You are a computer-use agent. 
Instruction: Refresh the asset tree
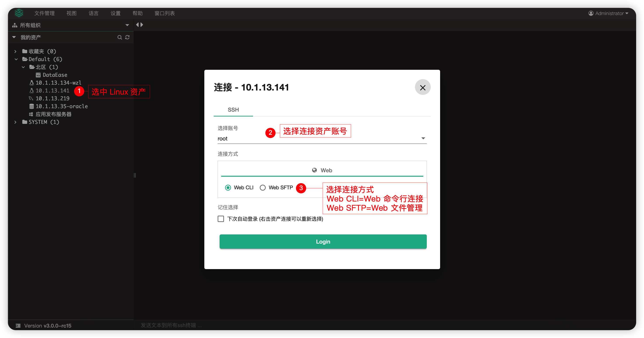point(127,37)
